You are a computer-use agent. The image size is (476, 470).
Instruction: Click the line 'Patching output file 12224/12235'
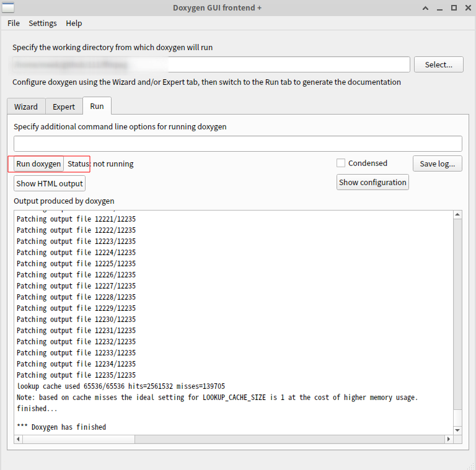(x=76, y=252)
